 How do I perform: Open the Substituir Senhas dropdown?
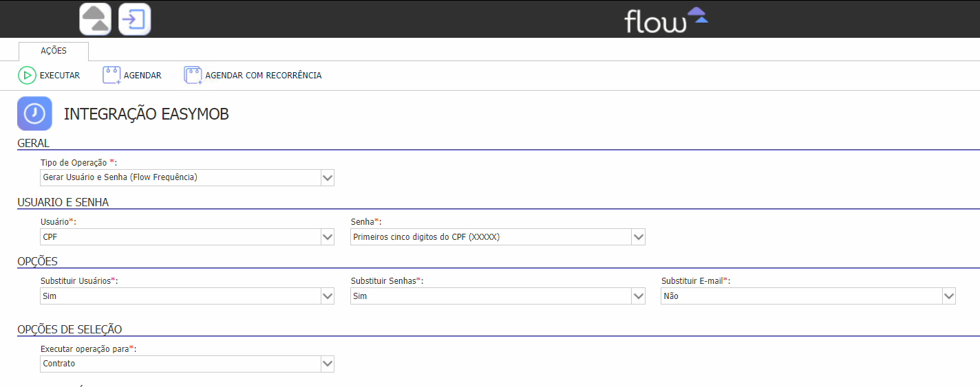[x=498, y=296]
